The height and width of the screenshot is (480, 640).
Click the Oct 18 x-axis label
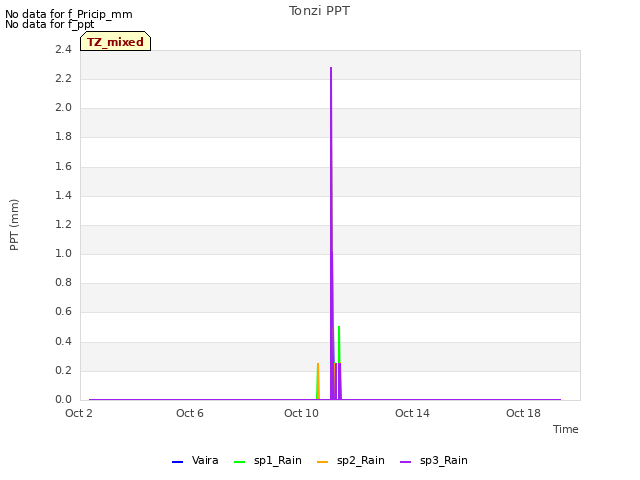pos(523,413)
